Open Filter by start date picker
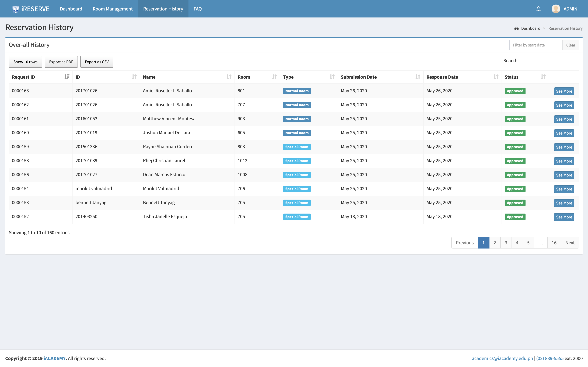 (535, 45)
